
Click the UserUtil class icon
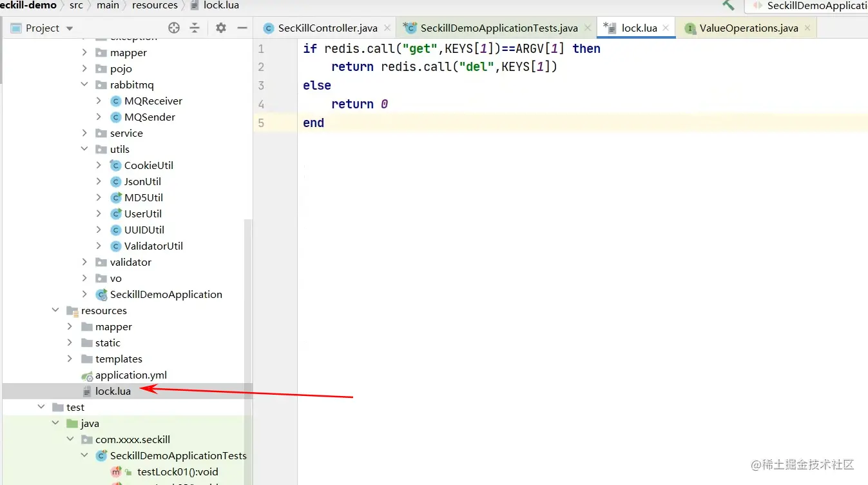tap(116, 213)
